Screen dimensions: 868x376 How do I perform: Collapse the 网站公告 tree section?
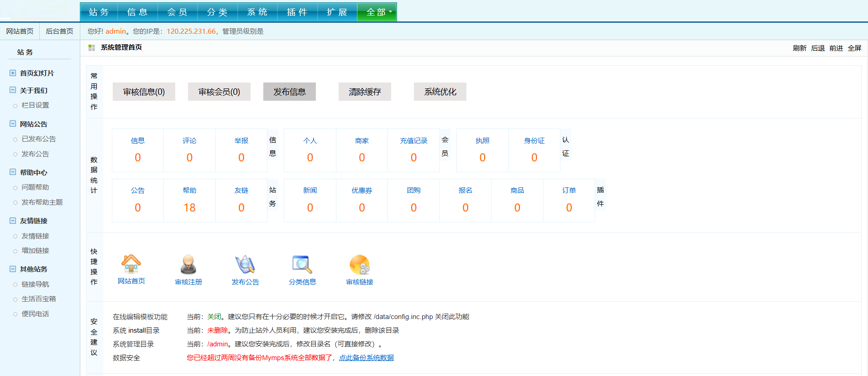(13, 124)
